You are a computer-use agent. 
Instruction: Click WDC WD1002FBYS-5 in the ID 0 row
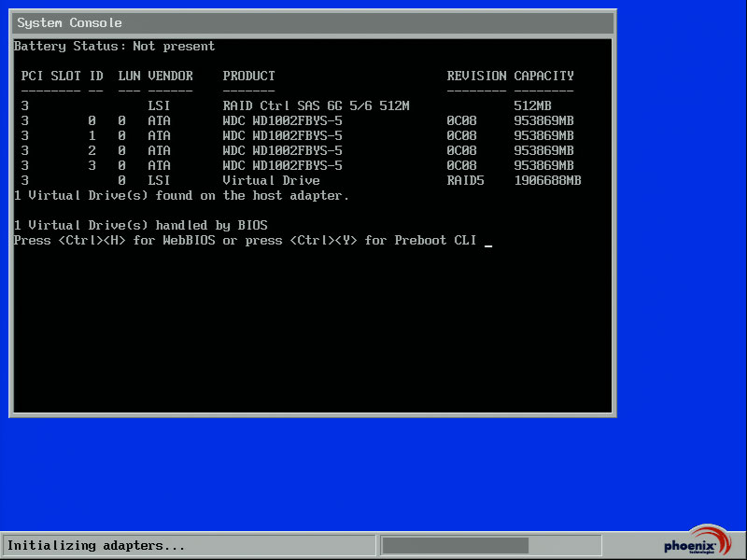[282, 120]
